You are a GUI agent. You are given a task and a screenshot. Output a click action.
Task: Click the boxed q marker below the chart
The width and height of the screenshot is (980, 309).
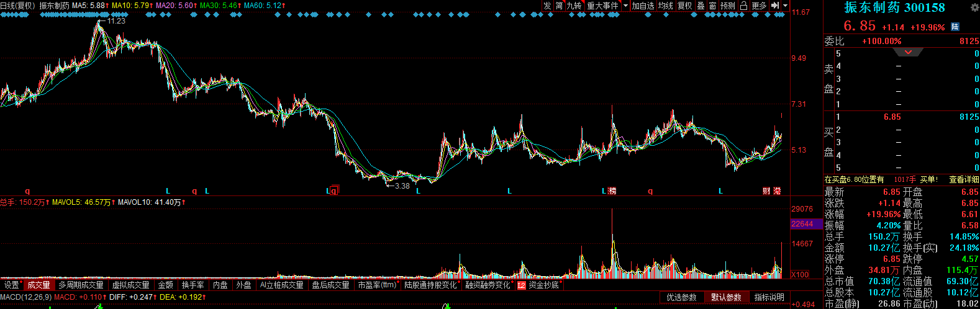[334, 190]
